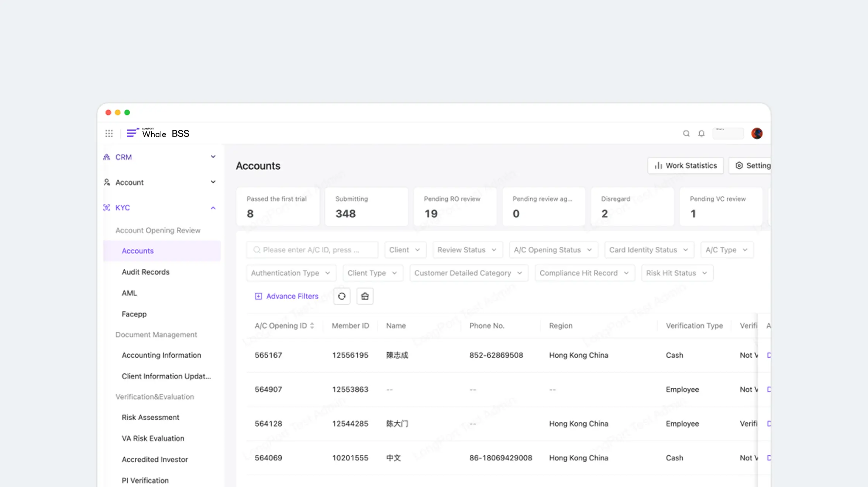Click the refresh filters icon button
The image size is (868, 487).
[x=342, y=296]
